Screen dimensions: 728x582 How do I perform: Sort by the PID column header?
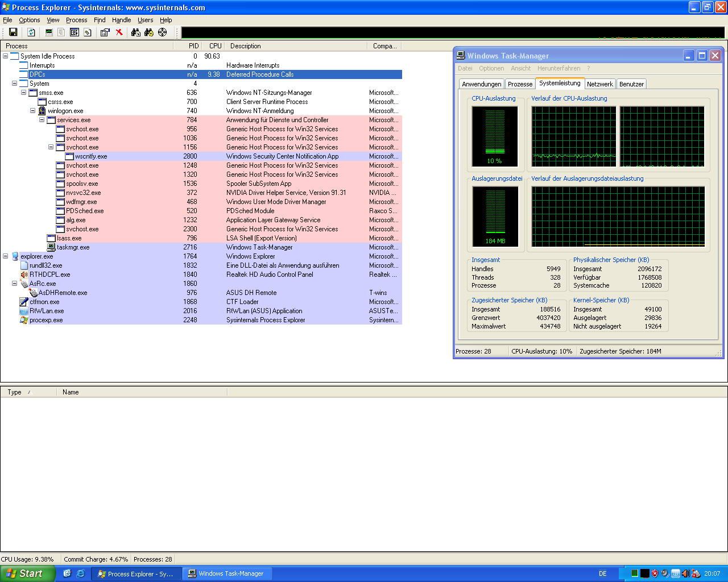point(188,46)
